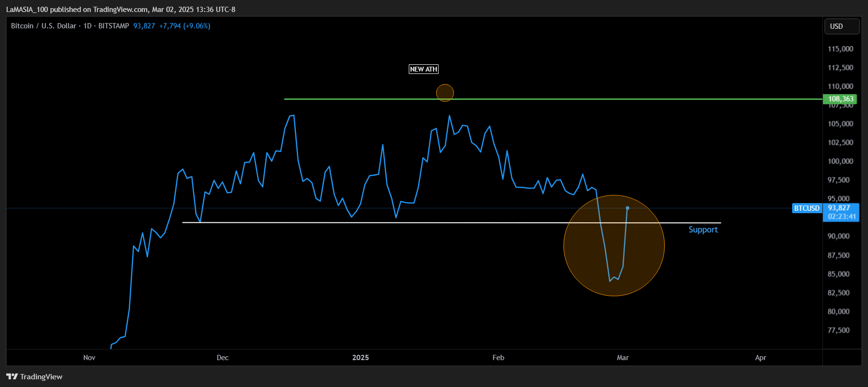Click the 97,500 price axis label
This screenshot has width=868, height=387.
(838, 180)
